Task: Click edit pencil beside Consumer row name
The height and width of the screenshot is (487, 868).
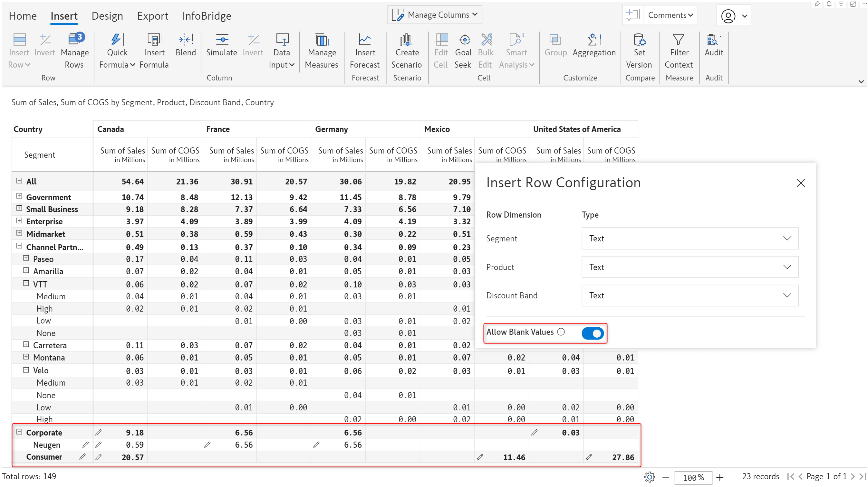Action: coord(82,457)
